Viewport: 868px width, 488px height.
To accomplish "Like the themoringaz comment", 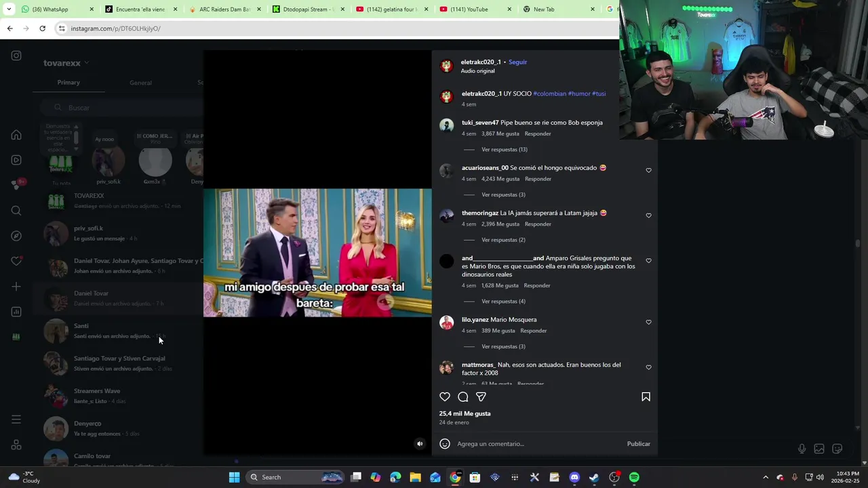I will coord(648,216).
